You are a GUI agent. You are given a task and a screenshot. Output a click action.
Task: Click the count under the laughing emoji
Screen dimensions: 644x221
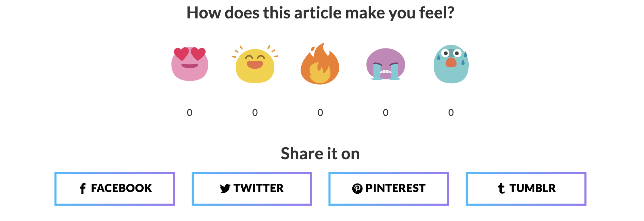tap(255, 113)
